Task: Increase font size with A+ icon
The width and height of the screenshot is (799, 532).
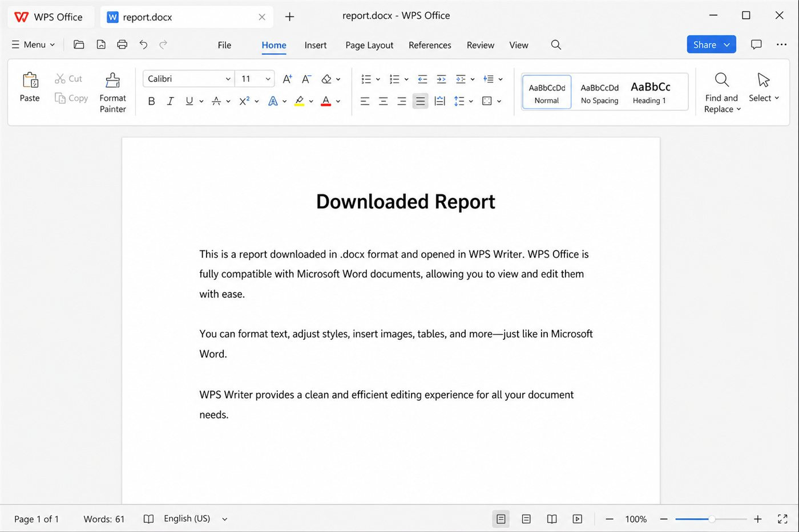Action: coord(287,79)
